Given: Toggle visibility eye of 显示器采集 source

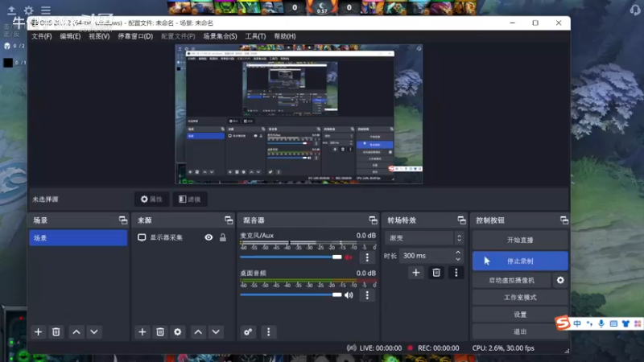Looking at the screenshot, I should (x=208, y=237).
